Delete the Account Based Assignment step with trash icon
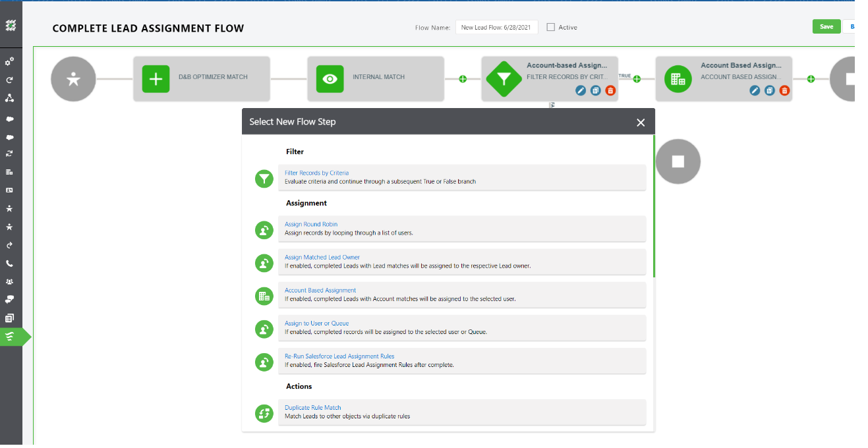The height and width of the screenshot is (448, 868). 784,90
